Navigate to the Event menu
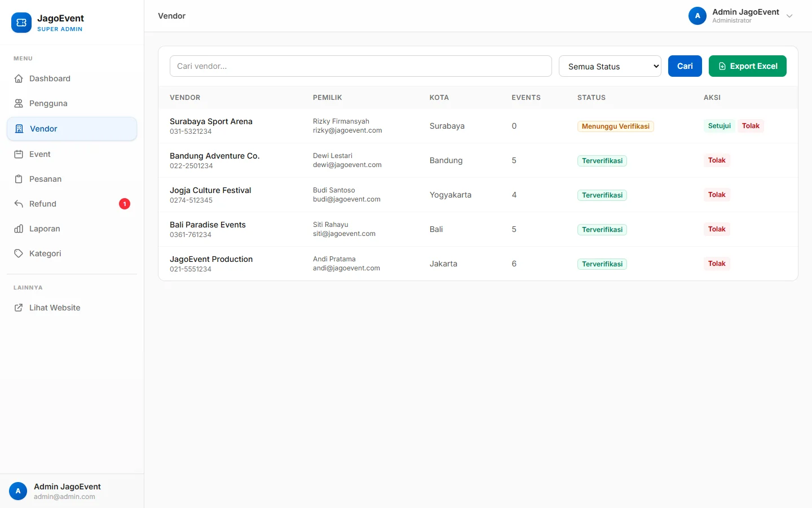Viewport: 812px width, 508px height. (72, 154)
